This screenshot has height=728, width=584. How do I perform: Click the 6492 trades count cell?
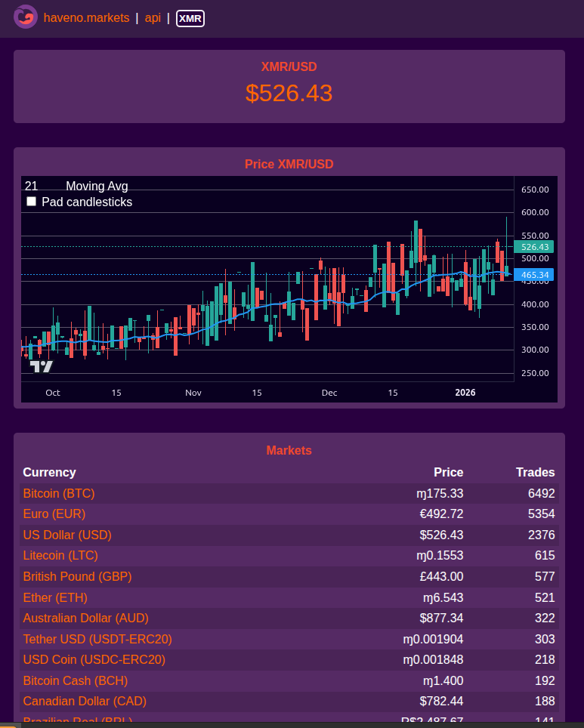541,494
